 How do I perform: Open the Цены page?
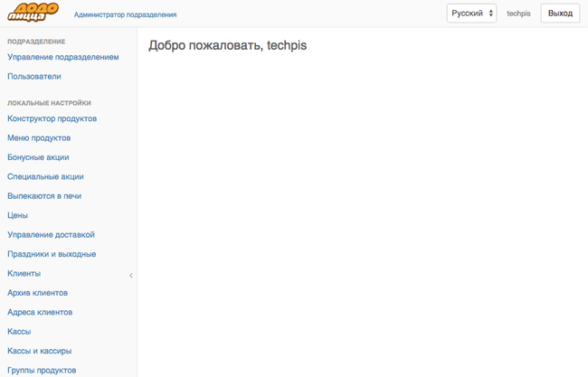tap(17, 215)
